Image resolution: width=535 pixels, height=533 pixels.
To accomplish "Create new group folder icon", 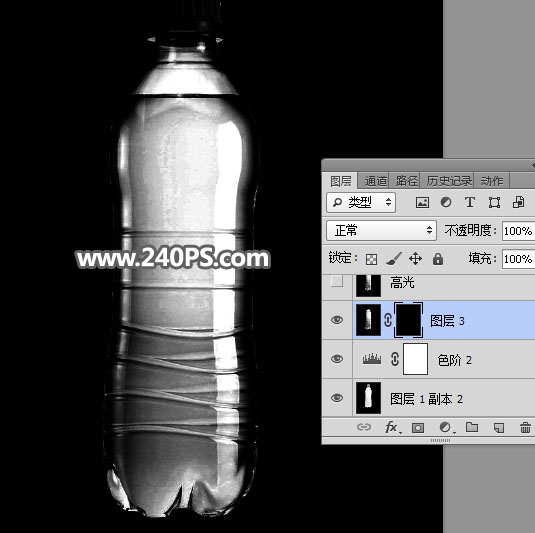I will coord(472,427).
